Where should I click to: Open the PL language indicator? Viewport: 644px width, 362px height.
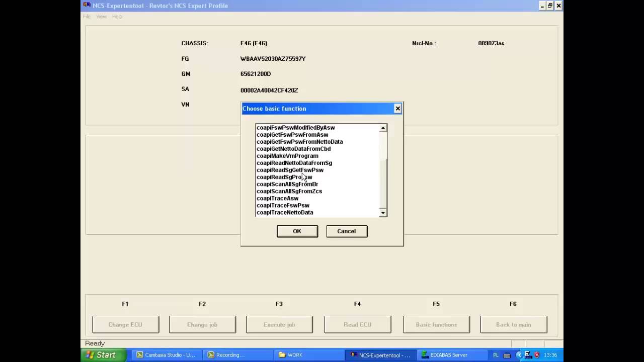click(x=496, y=355)
